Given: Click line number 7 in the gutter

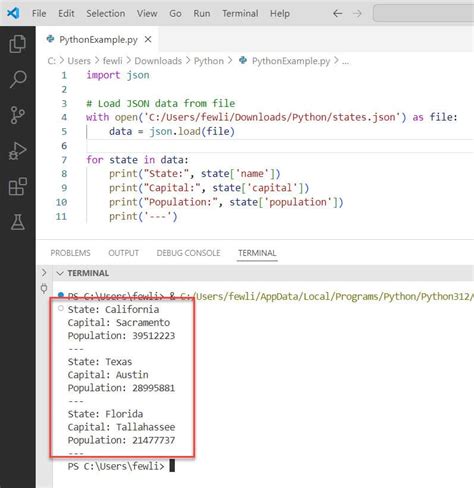Looking at the screenshot, I should pyautogui.click(x=64, y=160).
